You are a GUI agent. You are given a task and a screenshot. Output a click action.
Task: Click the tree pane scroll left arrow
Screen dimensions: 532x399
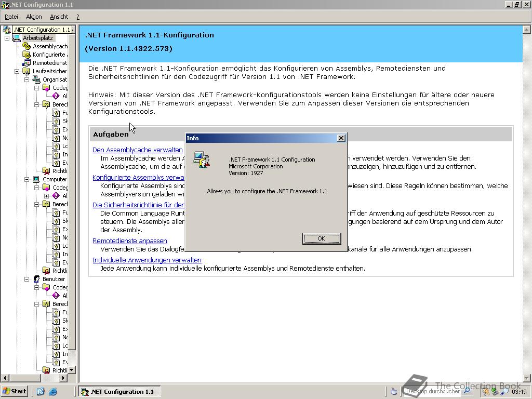(x=5, y=378)
